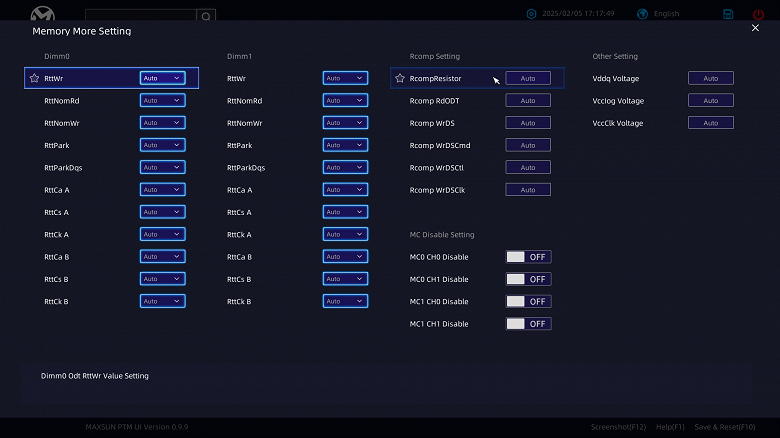Click the favorite star beside Dimm0 RttWr
The image size is (780, 438).
coord(34,78)
